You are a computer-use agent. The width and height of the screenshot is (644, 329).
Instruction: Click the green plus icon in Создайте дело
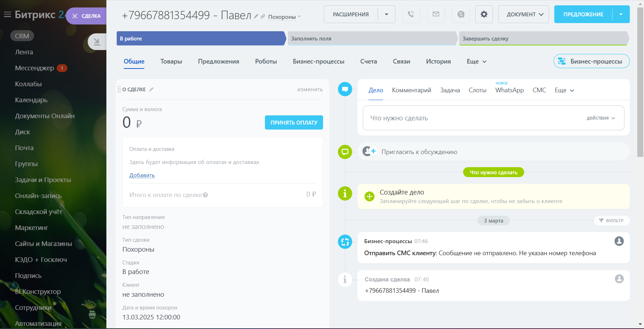tap(370, 196)
